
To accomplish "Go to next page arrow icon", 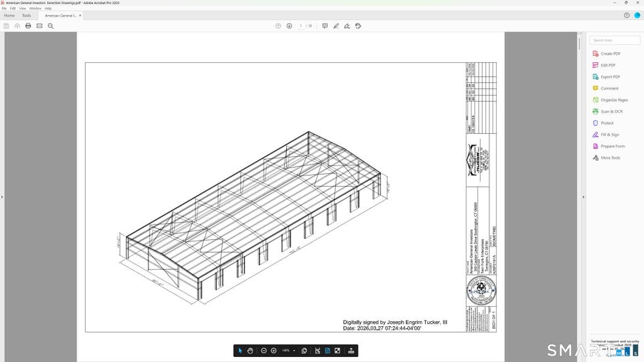I will tap(289, 26).
